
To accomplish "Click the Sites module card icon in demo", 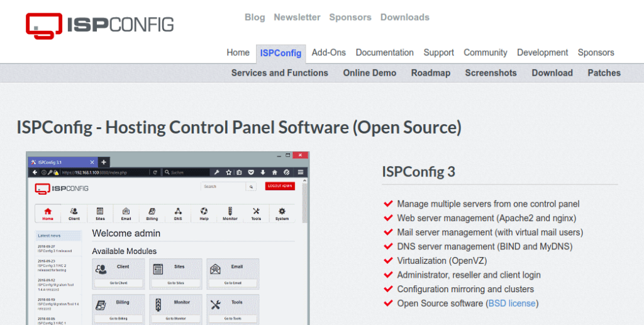I will pyautogui.click(x=158, y=270).
